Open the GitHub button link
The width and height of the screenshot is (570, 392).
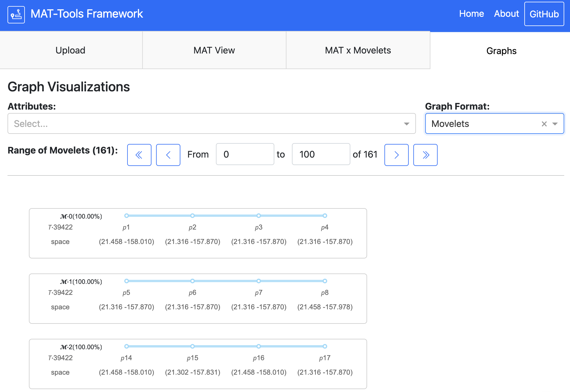(544, 14)
